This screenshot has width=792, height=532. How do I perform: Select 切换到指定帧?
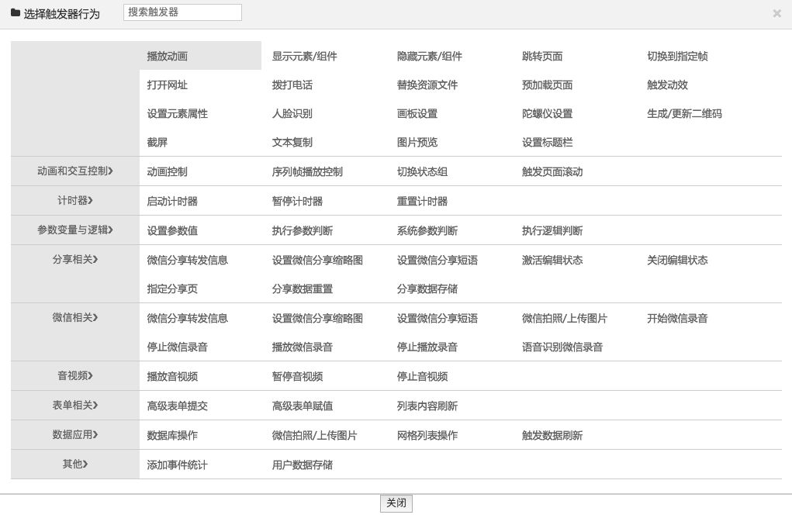click(677, 56)
